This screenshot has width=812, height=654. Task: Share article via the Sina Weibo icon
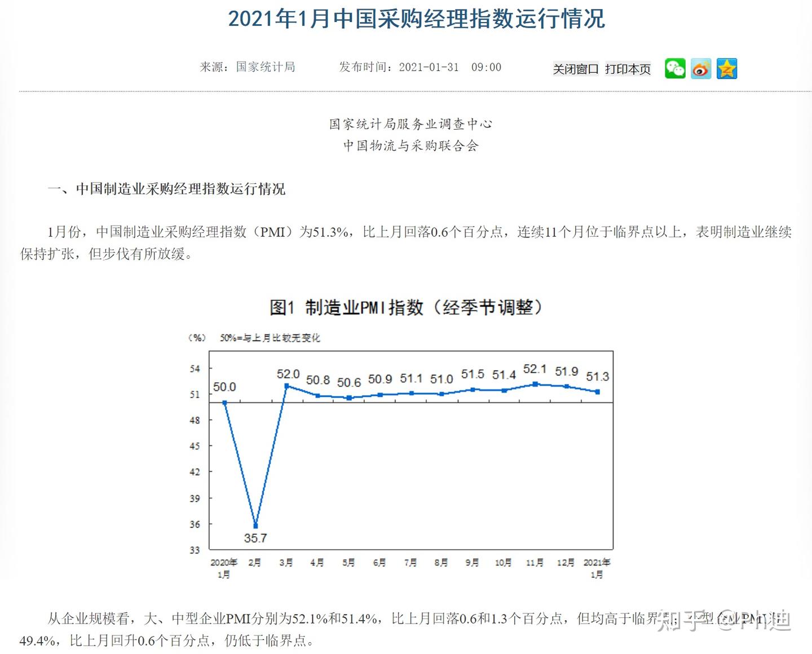click(700, 68)
